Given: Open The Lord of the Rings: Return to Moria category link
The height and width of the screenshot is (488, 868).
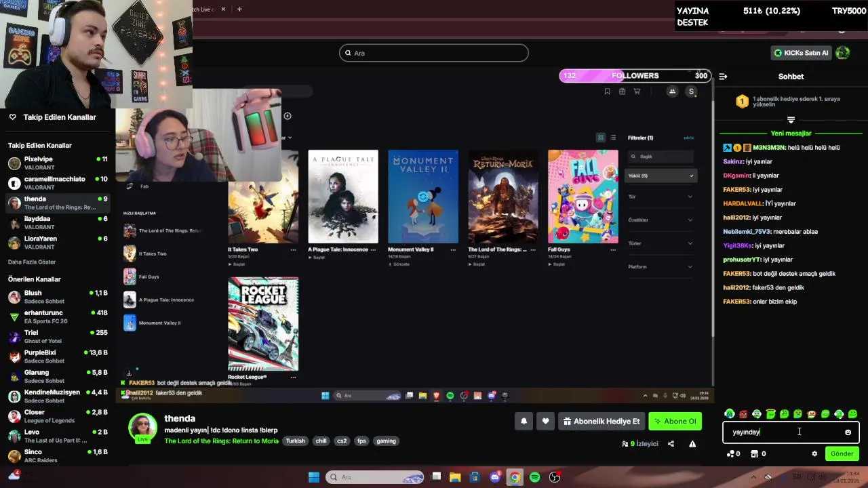Looking at the screenshot, I should coord(221,441).
